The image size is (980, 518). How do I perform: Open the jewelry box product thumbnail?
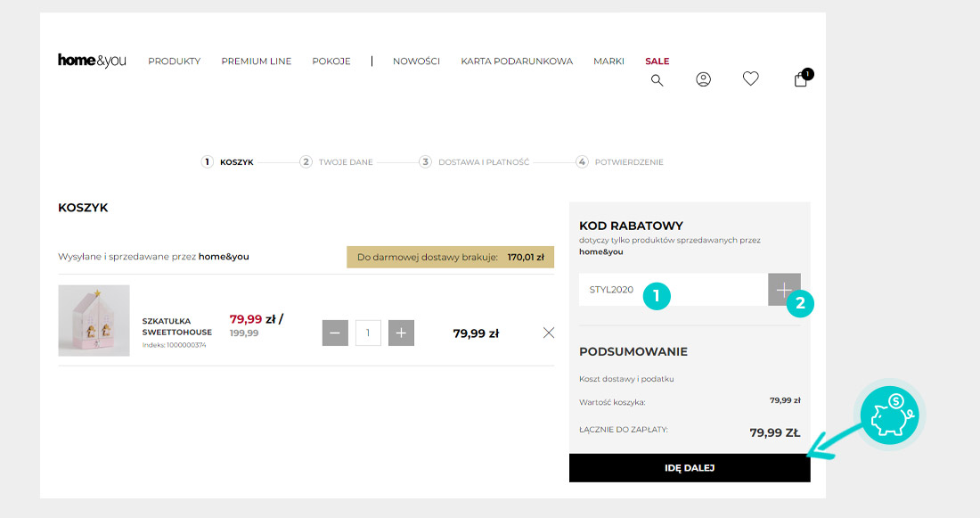point(94,321)
